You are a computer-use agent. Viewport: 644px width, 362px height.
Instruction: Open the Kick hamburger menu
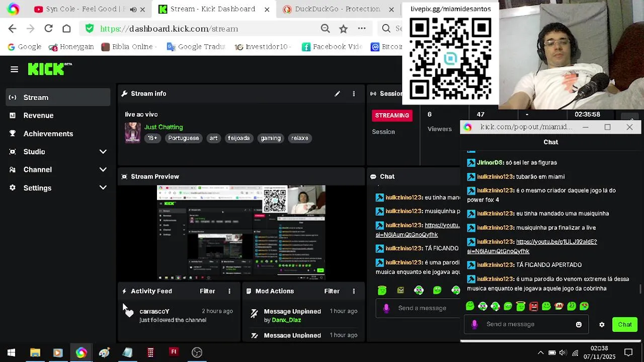click(x=14, y=69)
